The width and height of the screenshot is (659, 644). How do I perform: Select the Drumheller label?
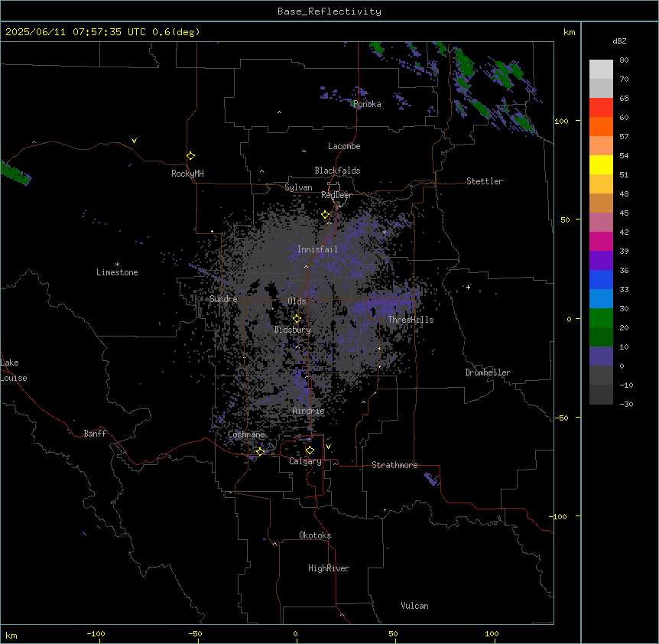click(x=488, y=372)
